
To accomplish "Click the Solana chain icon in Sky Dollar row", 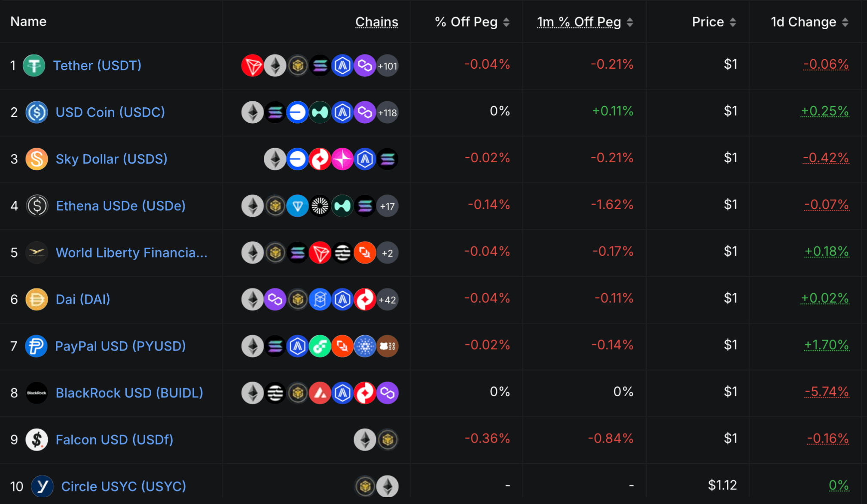I will coord(388,159).
